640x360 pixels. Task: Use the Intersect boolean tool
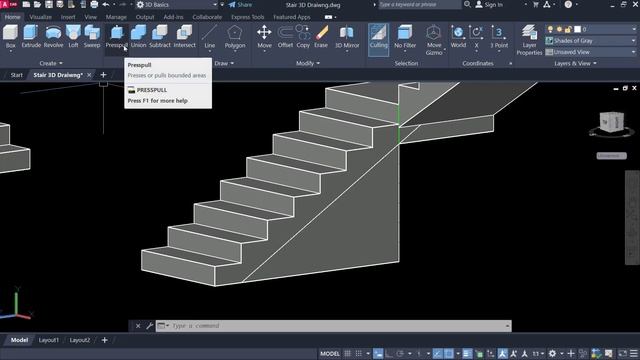(184, 36)
